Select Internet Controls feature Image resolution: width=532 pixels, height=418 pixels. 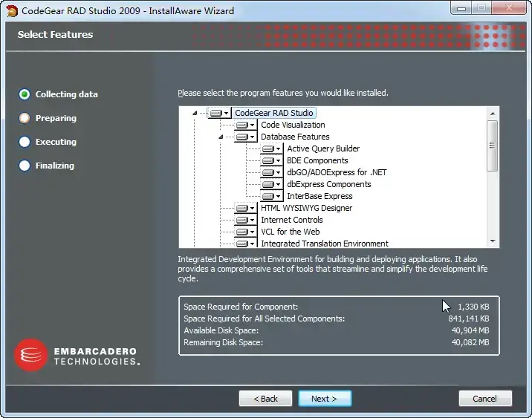[292, 220]
